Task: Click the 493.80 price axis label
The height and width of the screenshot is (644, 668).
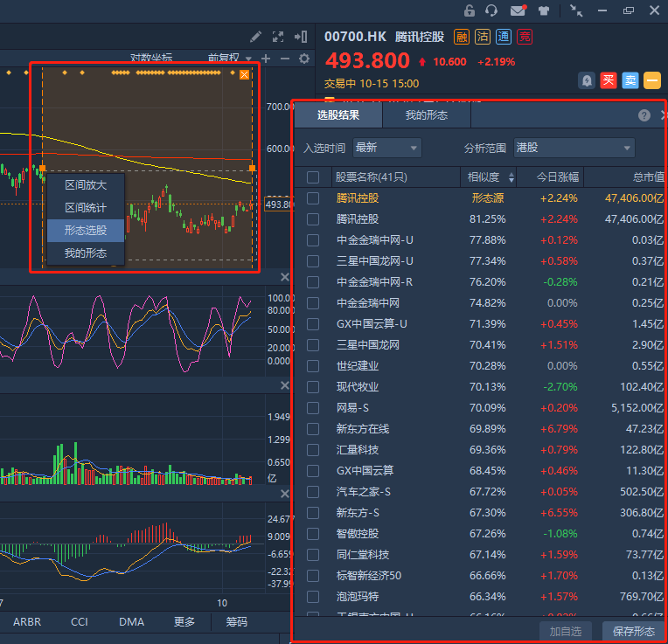Action: pyautogui.click(x=279, y=204)
